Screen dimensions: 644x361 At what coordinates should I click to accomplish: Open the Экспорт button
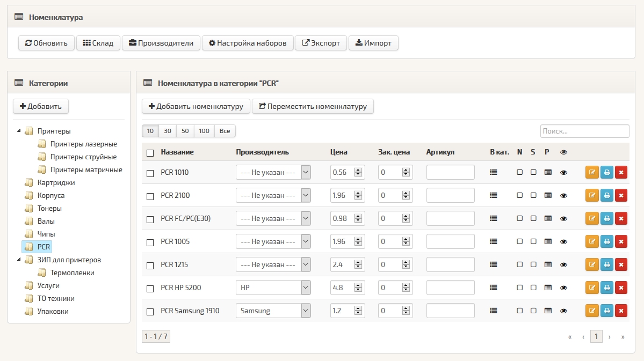coord(321,43)
